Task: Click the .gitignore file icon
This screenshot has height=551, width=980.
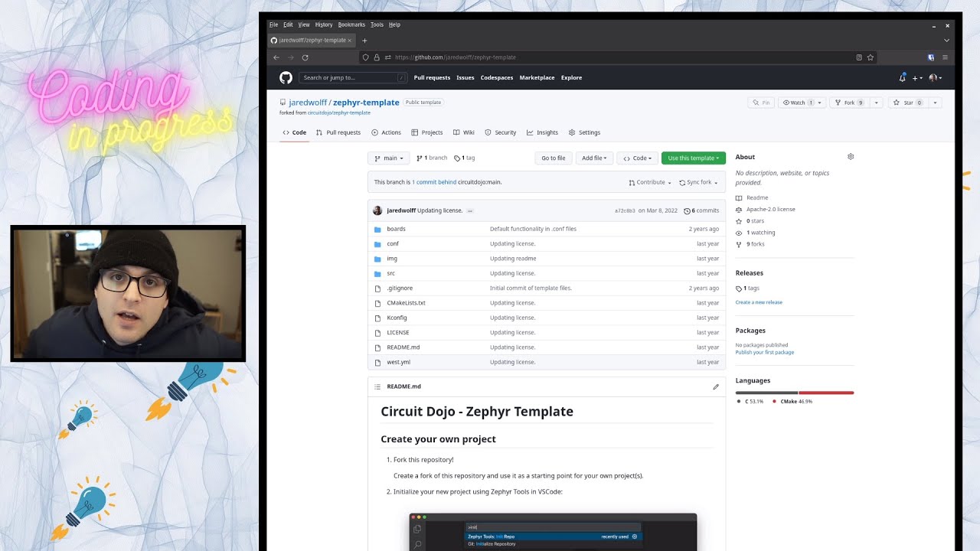Action: pyautogui.click(x=377, y=289)
